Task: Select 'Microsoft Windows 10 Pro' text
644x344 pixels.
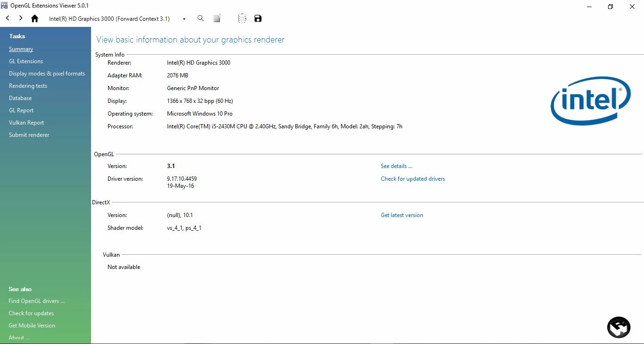Action: pos(200,114)
